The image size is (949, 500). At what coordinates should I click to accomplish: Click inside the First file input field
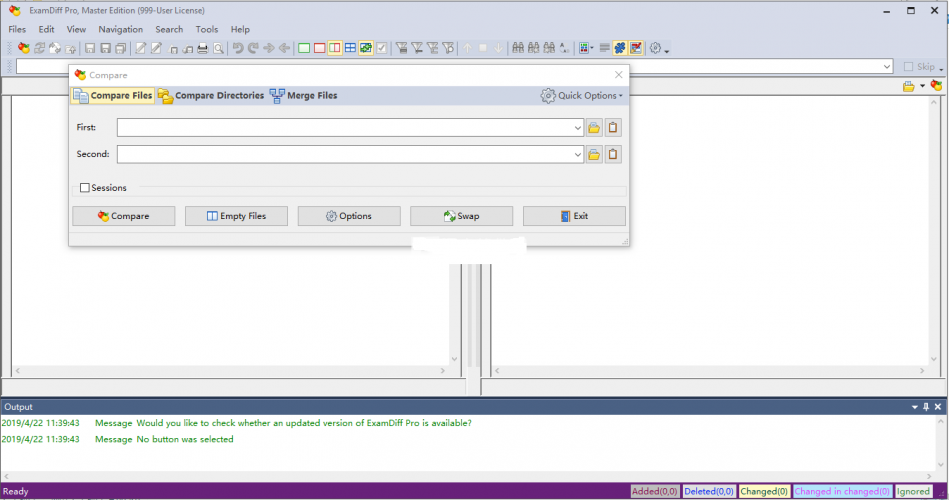[x=344, y=128]
